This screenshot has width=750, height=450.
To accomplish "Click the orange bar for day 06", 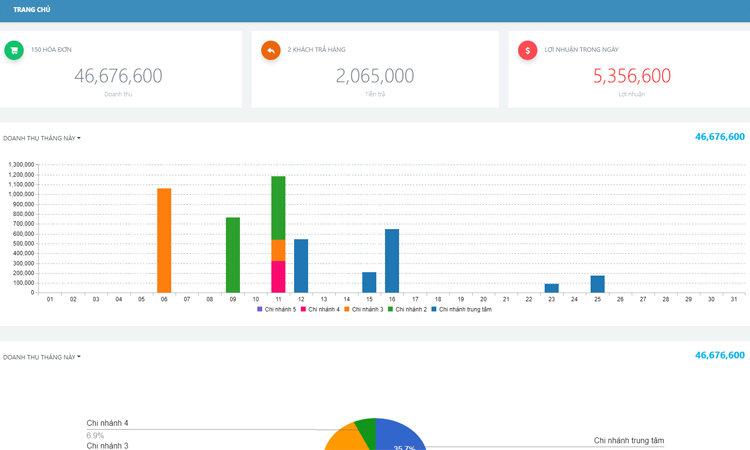I will tap(164, 241).
